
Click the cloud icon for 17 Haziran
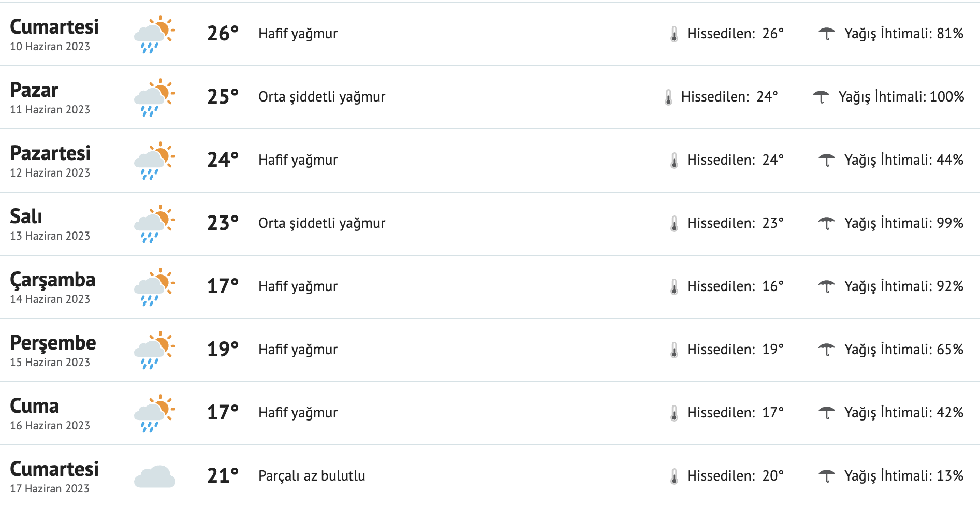tap(154, 476)
